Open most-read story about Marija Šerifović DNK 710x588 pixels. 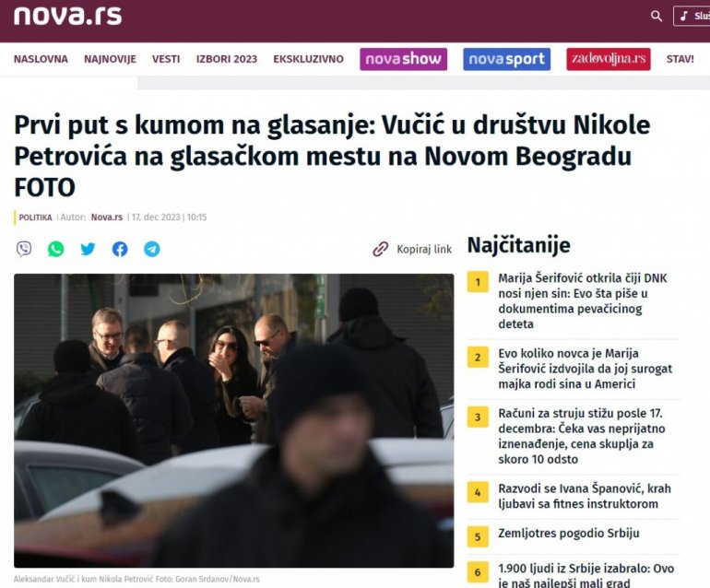[x=583, y=301]
